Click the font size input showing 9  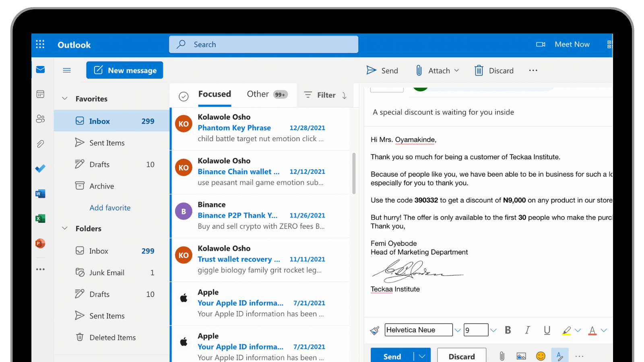pyautogui.click(x=476, y=330)
